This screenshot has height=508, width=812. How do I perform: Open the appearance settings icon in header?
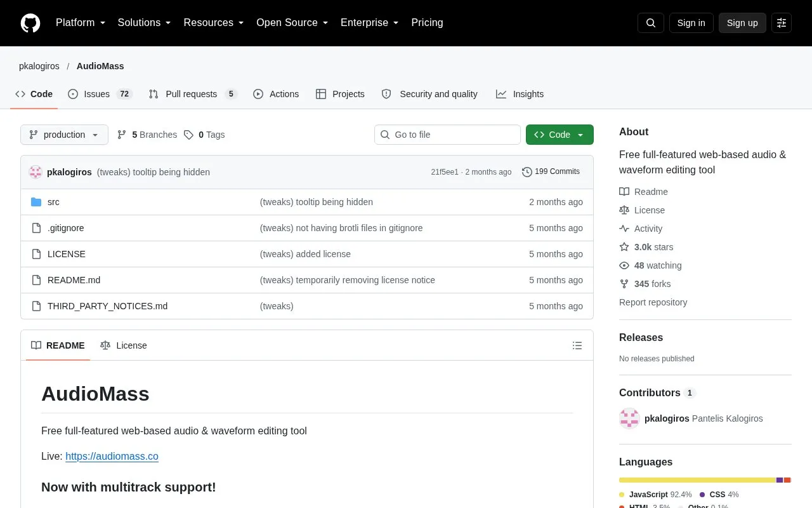(x=782, y=23)
